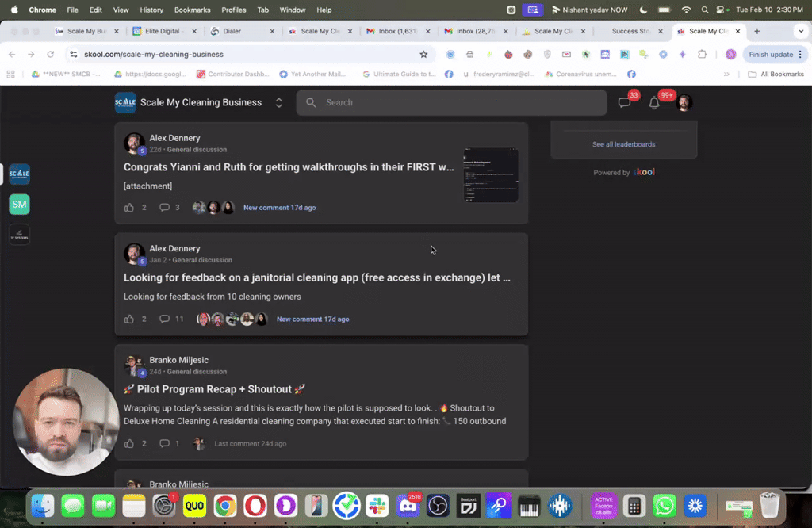Open Skool chat messages showing 33 unread
The image size is (812, 528).
pyautogui.click(x=626, y=102)
